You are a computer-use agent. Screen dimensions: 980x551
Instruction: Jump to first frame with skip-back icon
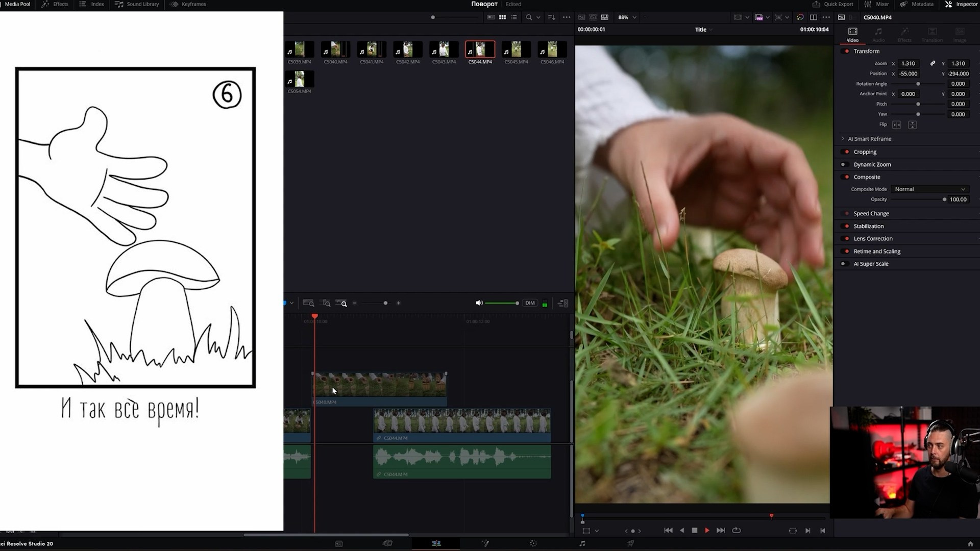[668, 531]
